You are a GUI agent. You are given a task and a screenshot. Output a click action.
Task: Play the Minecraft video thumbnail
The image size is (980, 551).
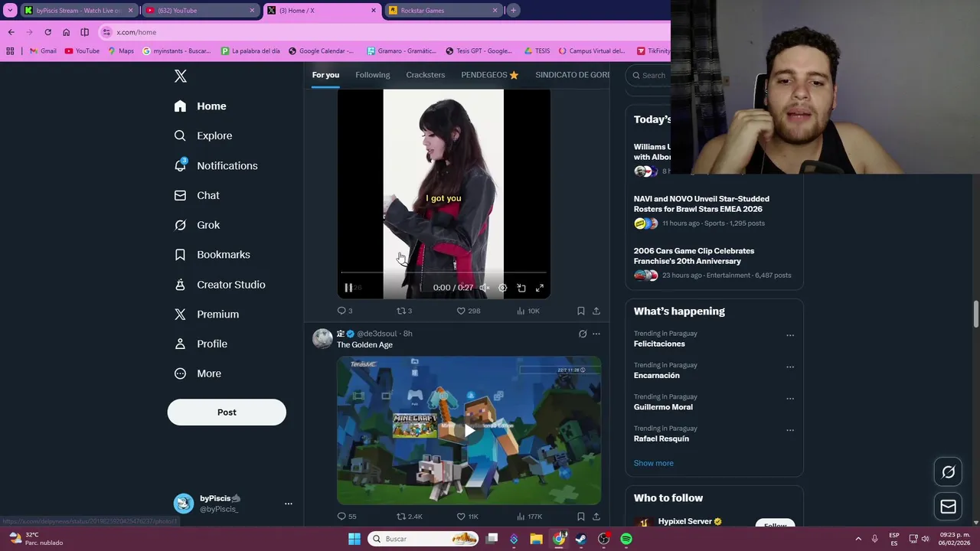(x=469, y=430)
